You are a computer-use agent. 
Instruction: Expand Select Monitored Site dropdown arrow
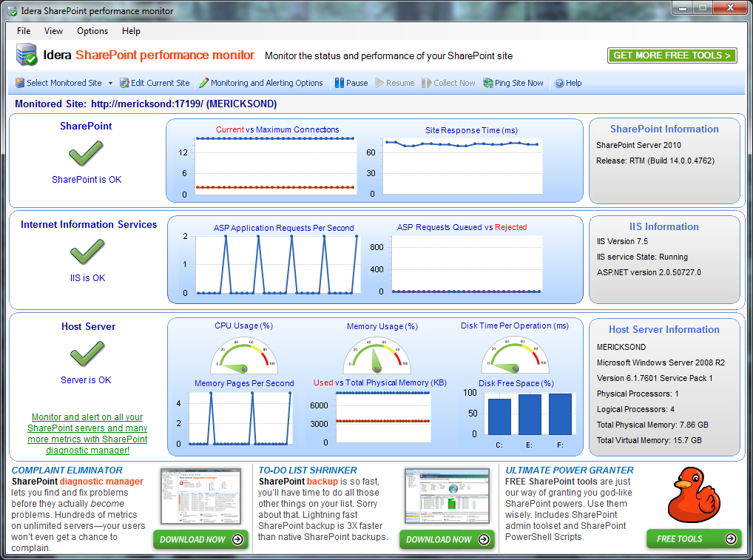(110, 83)
